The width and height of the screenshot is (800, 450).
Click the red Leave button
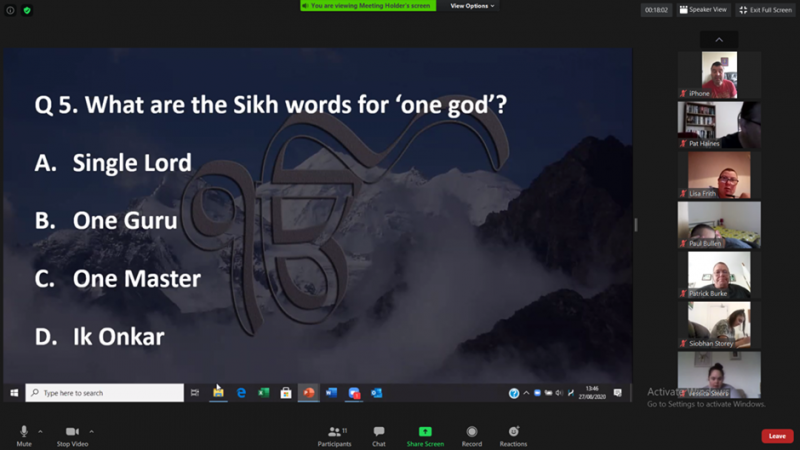pos(777,436)
